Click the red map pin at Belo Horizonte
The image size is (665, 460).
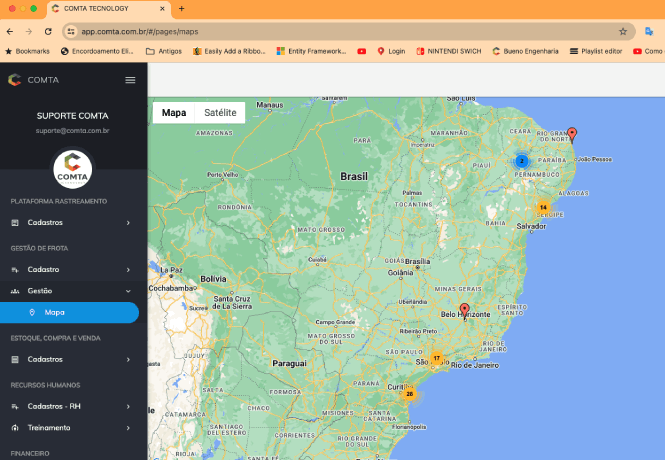465,311
